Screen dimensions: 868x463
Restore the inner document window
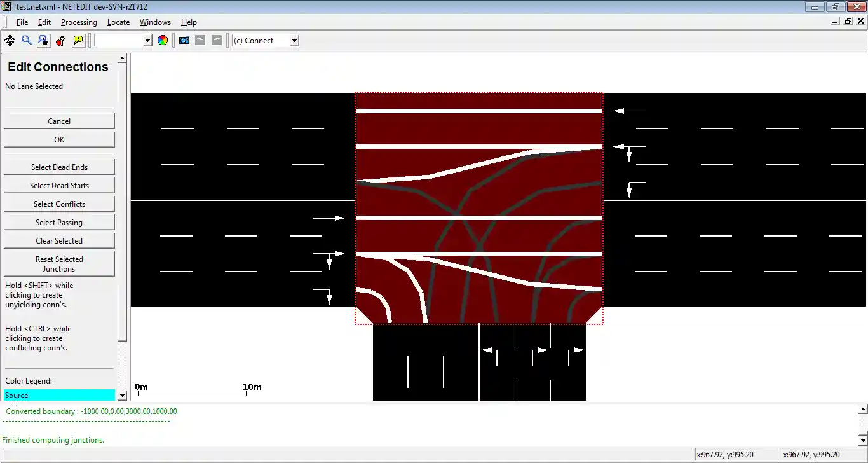[848, 21]
